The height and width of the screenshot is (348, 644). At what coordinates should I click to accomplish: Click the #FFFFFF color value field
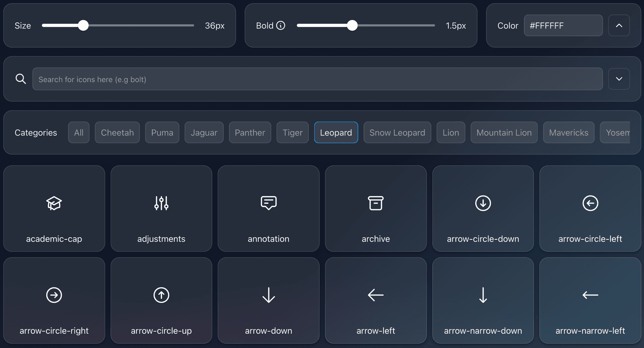tap(563, 25)
